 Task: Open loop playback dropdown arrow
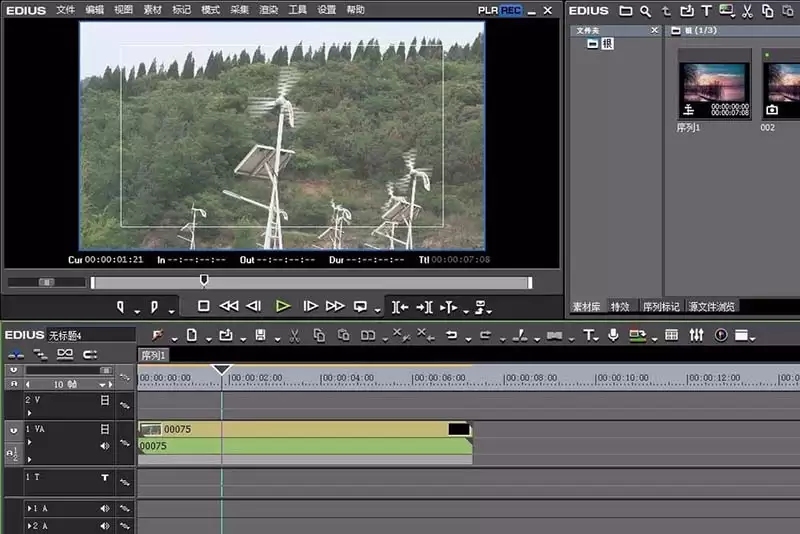(378, 311)
